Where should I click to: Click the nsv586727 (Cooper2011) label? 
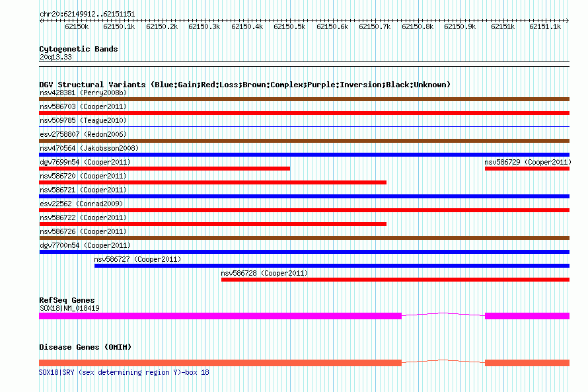(137, 259)
